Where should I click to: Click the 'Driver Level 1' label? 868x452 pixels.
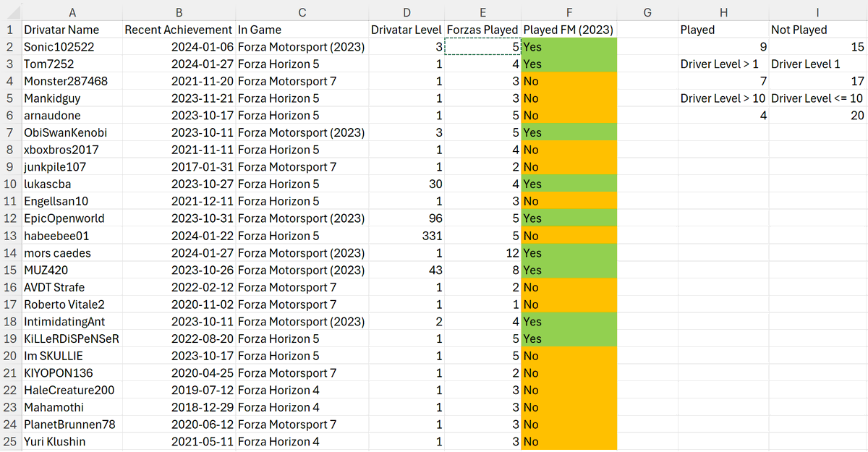[x=818, y=64]
